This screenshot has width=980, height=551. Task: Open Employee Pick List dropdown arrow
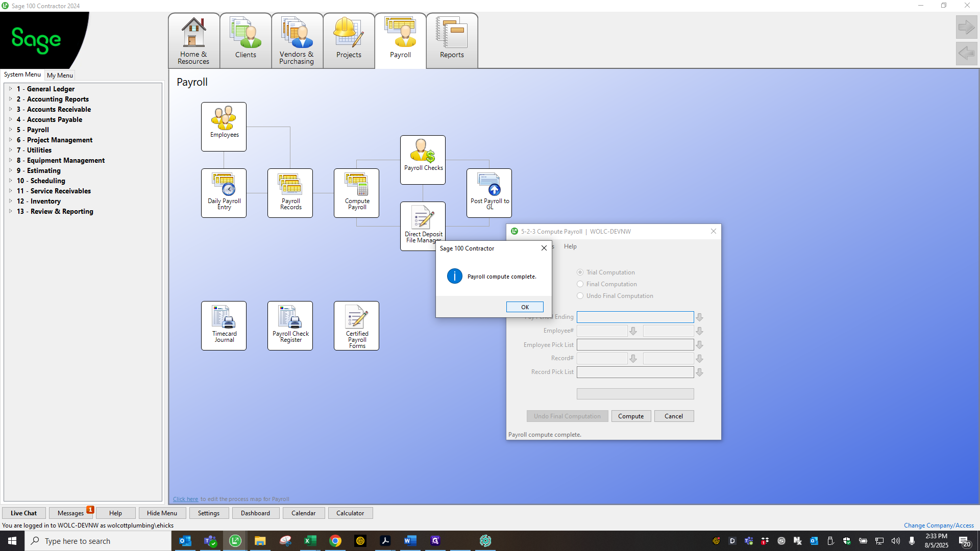(x=700, y=345)
